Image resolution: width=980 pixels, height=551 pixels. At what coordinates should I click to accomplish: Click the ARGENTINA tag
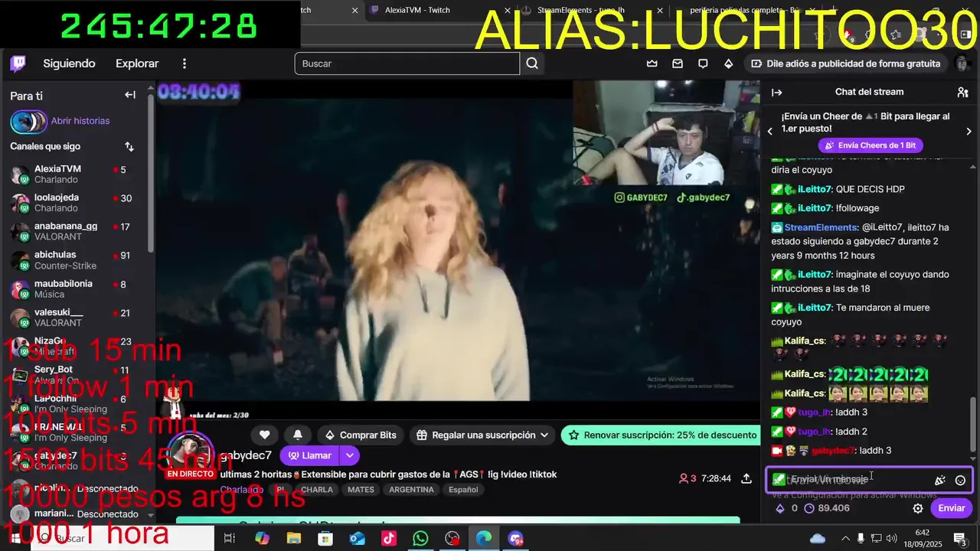coord(411,490)
